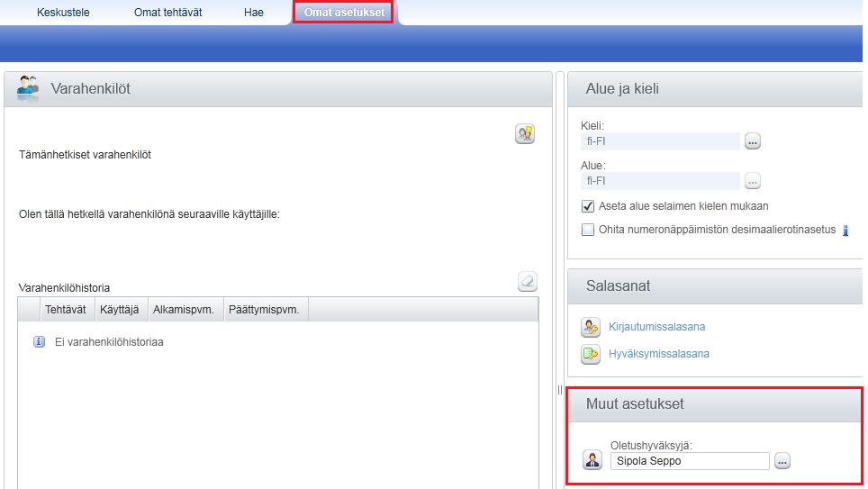Image resolution: width=868 pixels, height=489 pixels.
Task: Click the Muut asetukset panel header
Action: 715,404
